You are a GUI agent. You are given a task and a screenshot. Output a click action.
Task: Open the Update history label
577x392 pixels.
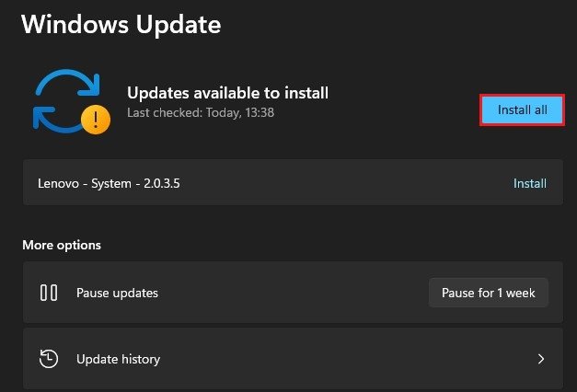[118, 359]
